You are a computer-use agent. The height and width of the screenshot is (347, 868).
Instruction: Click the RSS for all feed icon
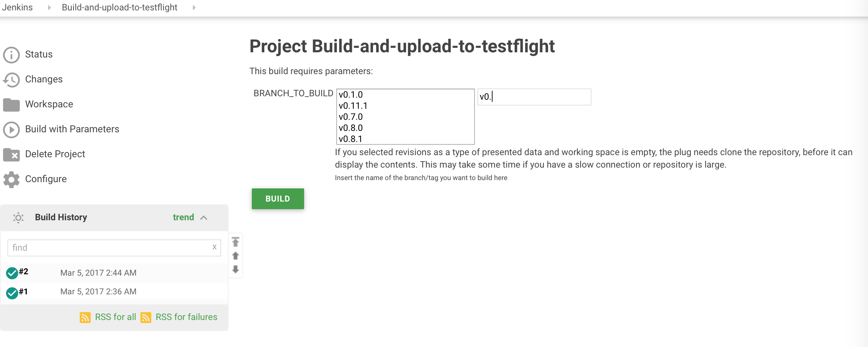(85, 317)
